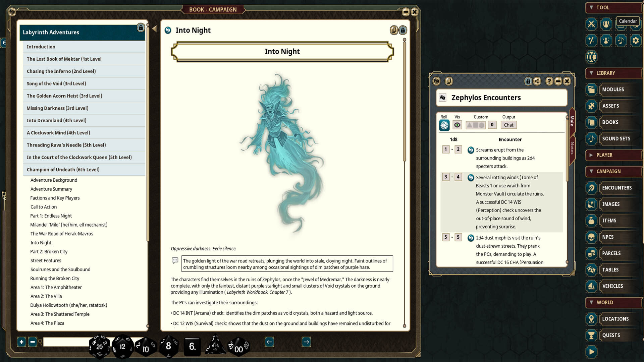Roll the d20 die in the dice tray
Screen dimensions: 644x362
pos(99,347)
